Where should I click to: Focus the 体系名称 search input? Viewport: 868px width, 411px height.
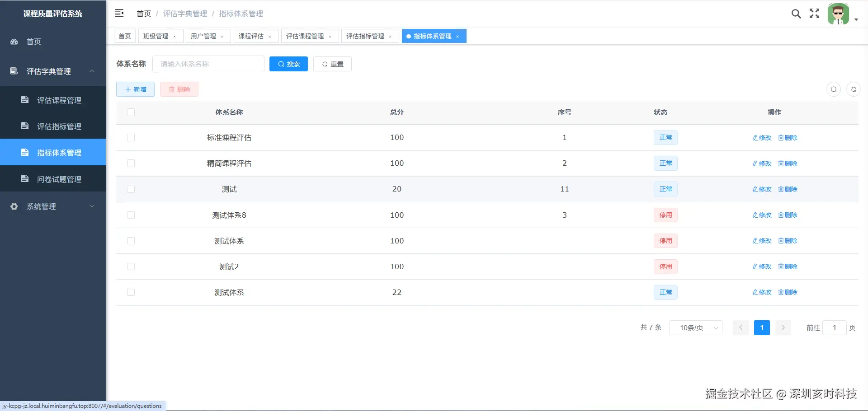coord(208,64)
